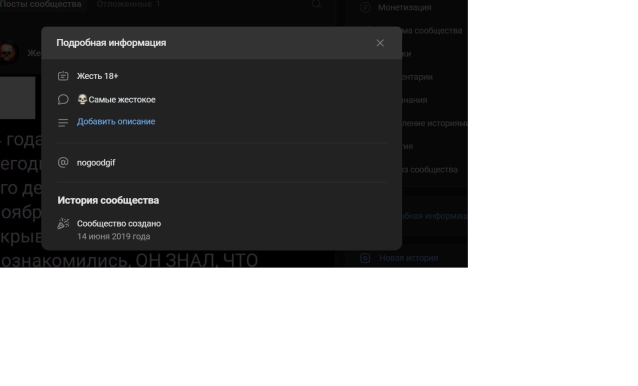The width and height of the screenshot is (638, 386).
Task: Open the Добавить описание link
Action: [x=116, y=122]
